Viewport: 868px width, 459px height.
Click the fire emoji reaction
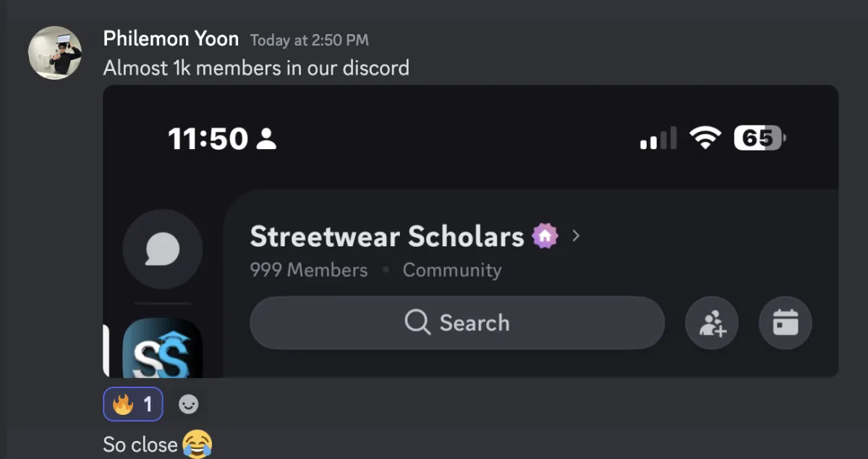[x=133, y=404]
